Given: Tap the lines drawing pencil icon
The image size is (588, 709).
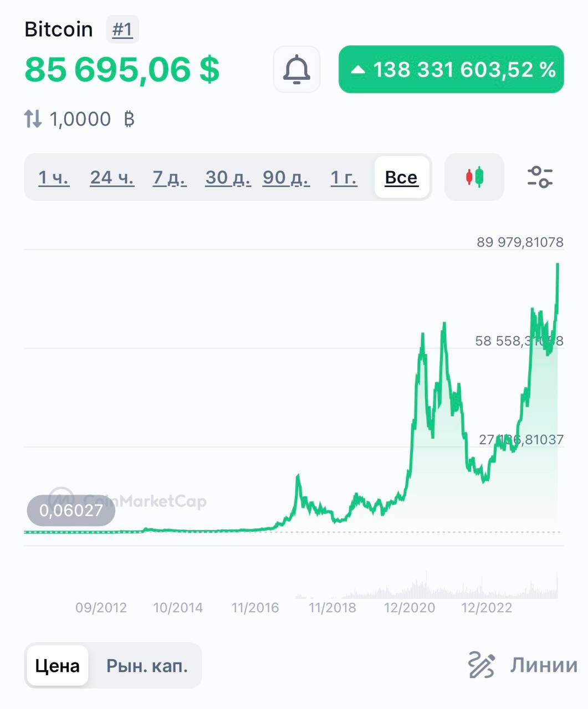Looking at the screenshot, I should pos(481,665).
